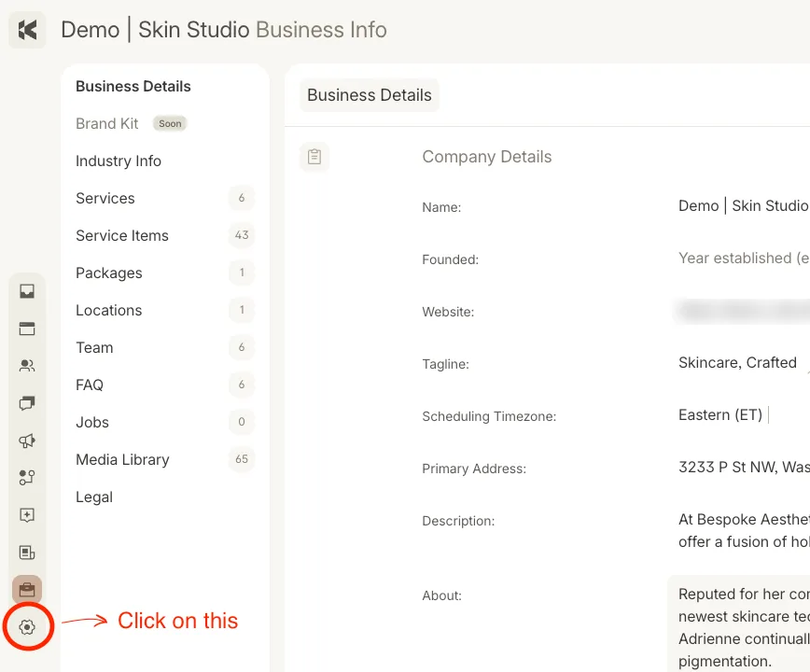Select Business Details in the side menu
Screen dimensions: 810x672
pyautogui.click(x=133, y=86)
